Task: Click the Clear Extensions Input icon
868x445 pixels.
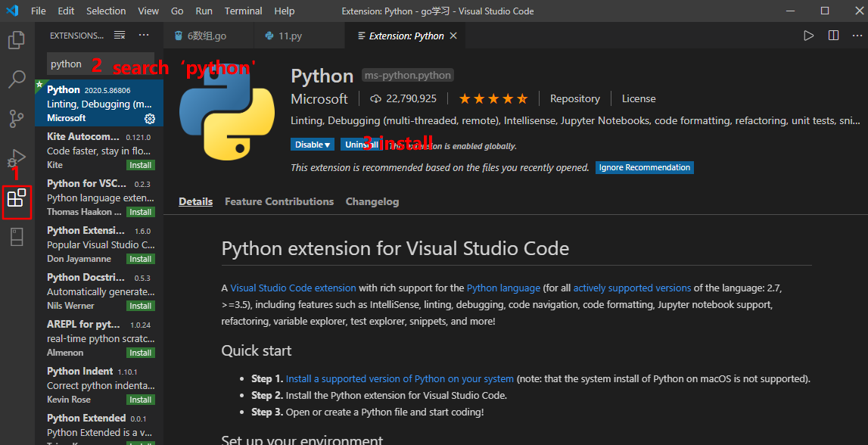Action: [x=120, y=36]
